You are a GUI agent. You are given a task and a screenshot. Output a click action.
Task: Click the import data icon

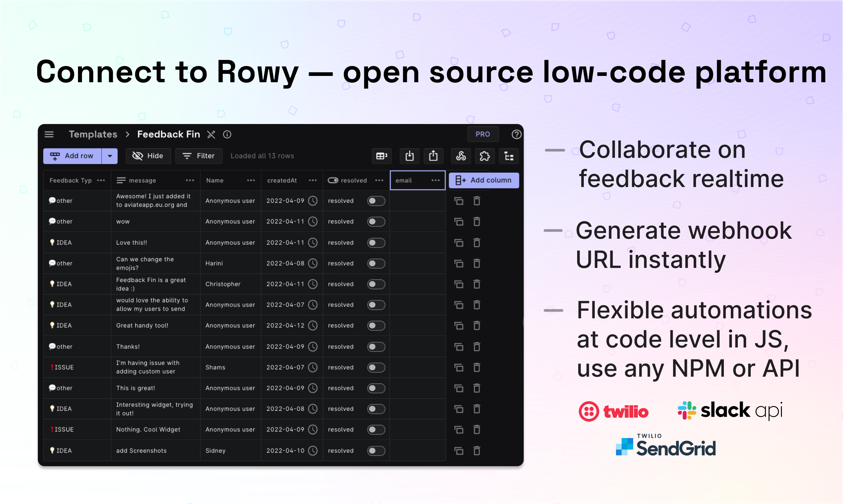tap(409, 156)
